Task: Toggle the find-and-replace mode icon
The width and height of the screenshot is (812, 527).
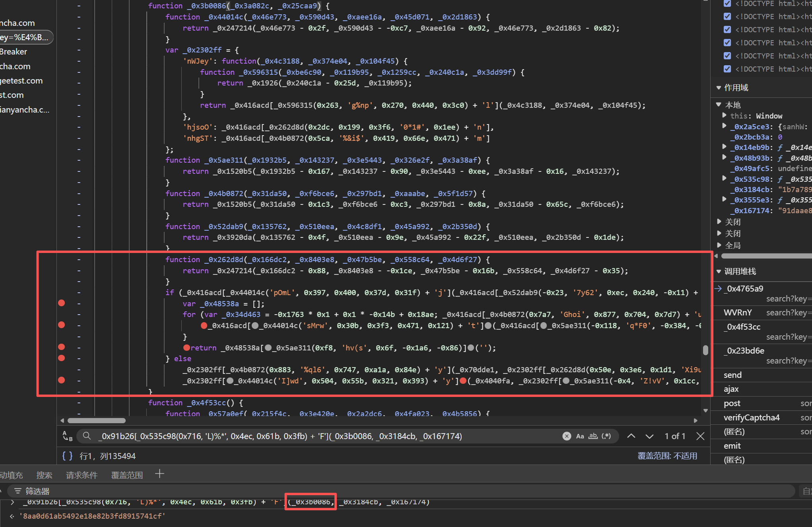Action: coord(68,436)
